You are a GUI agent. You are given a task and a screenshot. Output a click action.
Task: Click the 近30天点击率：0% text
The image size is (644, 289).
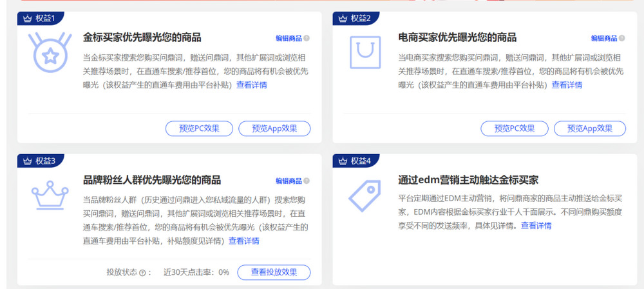196,272
